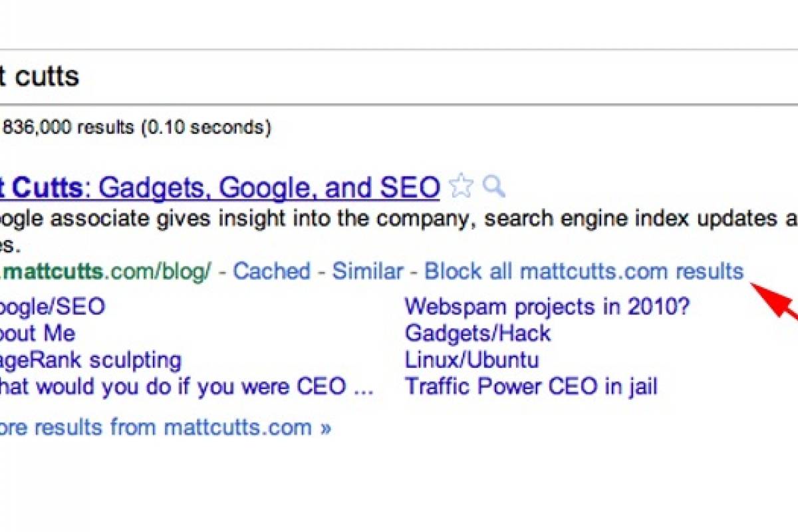
Task: Visit the Gadgets/Hack sitelink
Action: point(477,333)
